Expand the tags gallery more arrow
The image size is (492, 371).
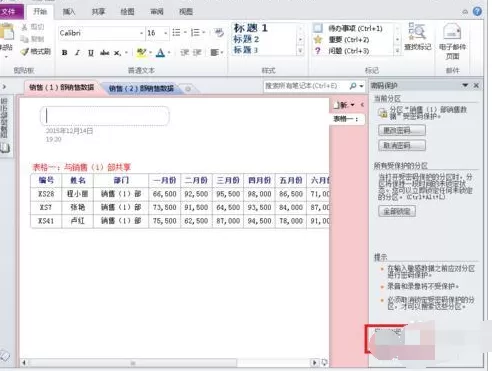[x=397, y=51]
